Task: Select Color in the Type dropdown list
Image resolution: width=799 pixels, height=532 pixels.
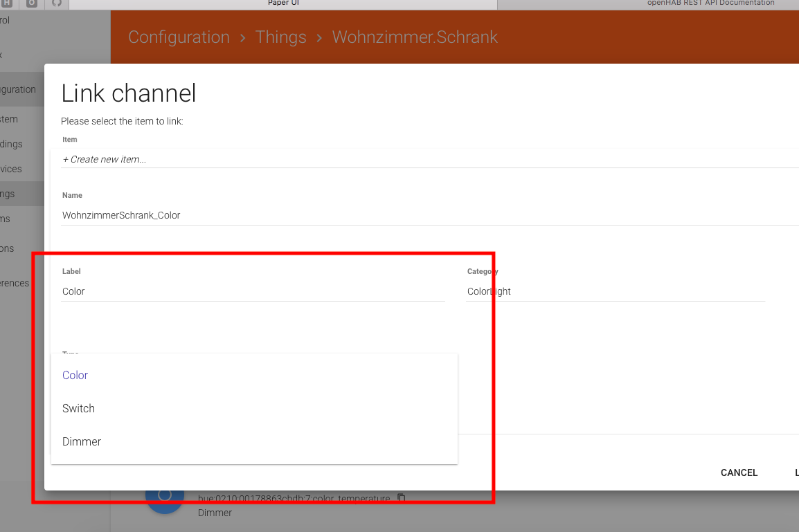Action: 254,375
